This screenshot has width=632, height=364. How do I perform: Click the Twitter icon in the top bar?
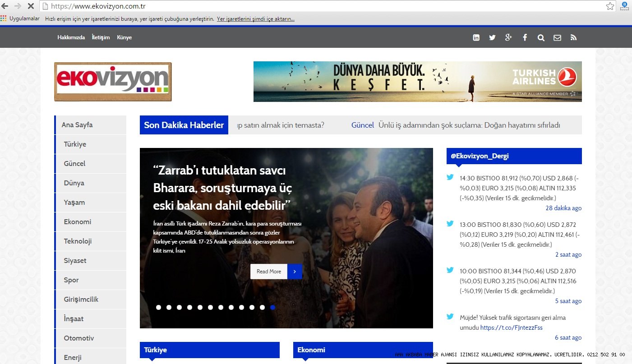click(x=492, y=37)
